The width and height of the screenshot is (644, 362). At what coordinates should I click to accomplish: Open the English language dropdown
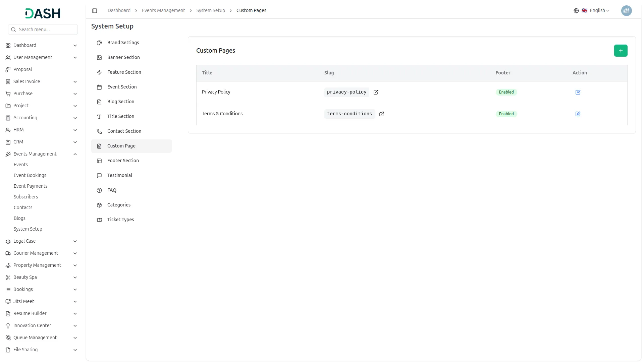click(x=599, y=11)
